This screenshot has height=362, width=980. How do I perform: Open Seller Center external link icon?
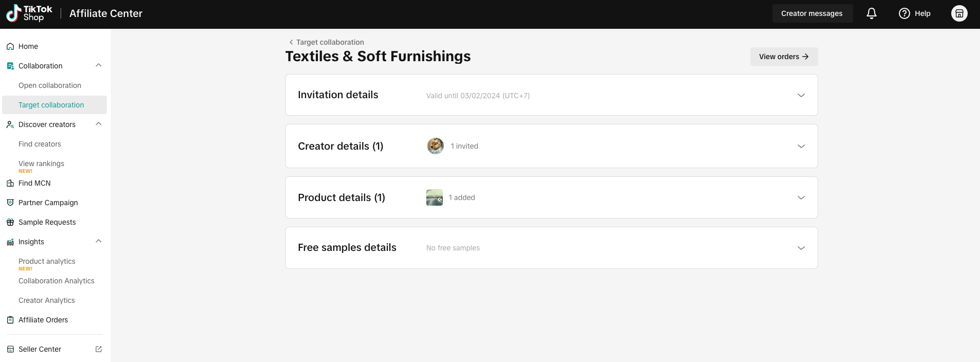click(99, 349)
